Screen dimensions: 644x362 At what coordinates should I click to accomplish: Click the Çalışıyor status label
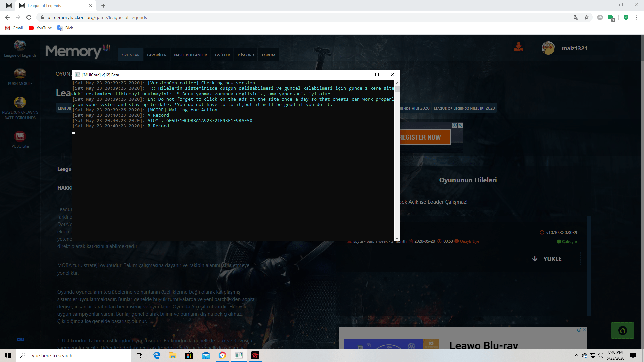(x=570, y=242)
